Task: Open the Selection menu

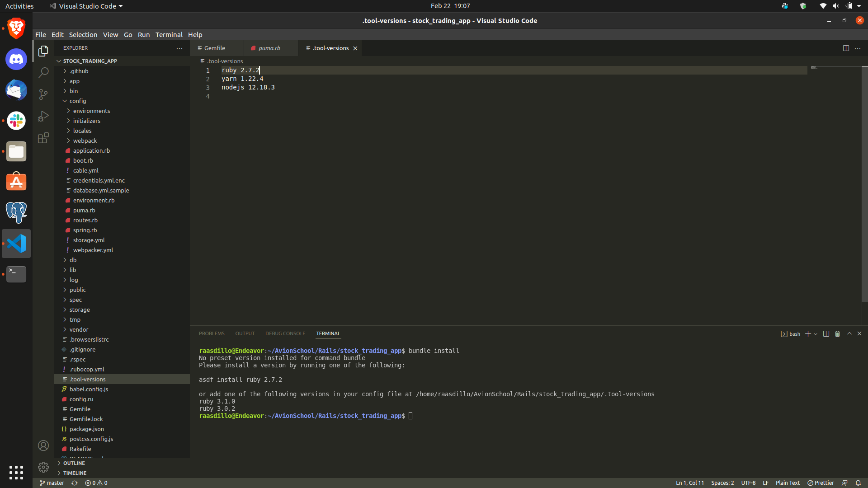Action: click(x=83, y=35)
